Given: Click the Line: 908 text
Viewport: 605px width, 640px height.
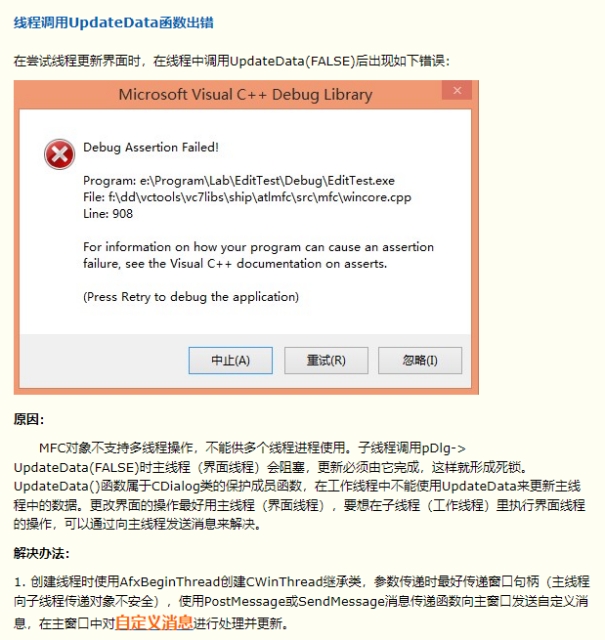Looking at the screenshot, I should [x=108, y=214].
